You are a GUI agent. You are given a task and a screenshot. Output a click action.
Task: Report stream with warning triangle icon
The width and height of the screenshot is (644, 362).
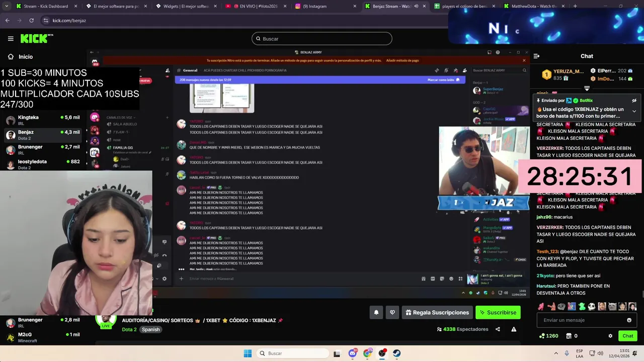tap(514, 329)
